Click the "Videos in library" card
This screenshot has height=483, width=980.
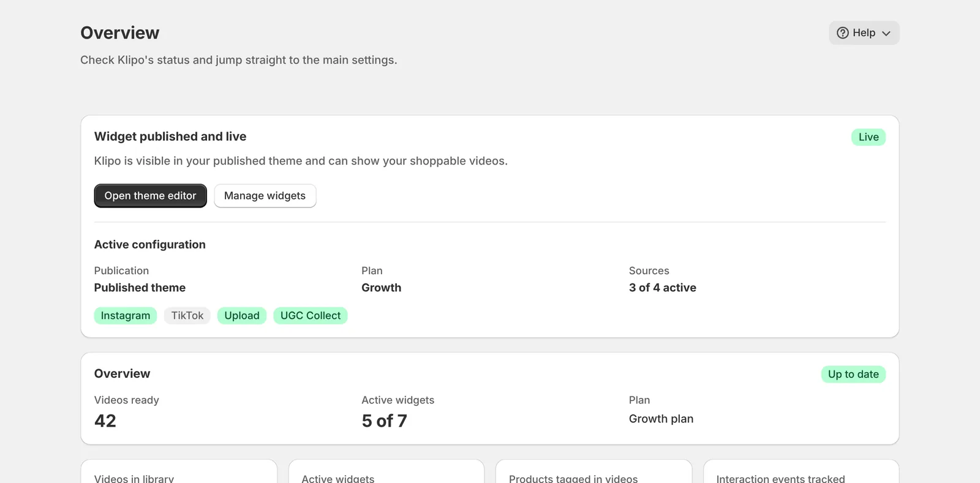179,471
